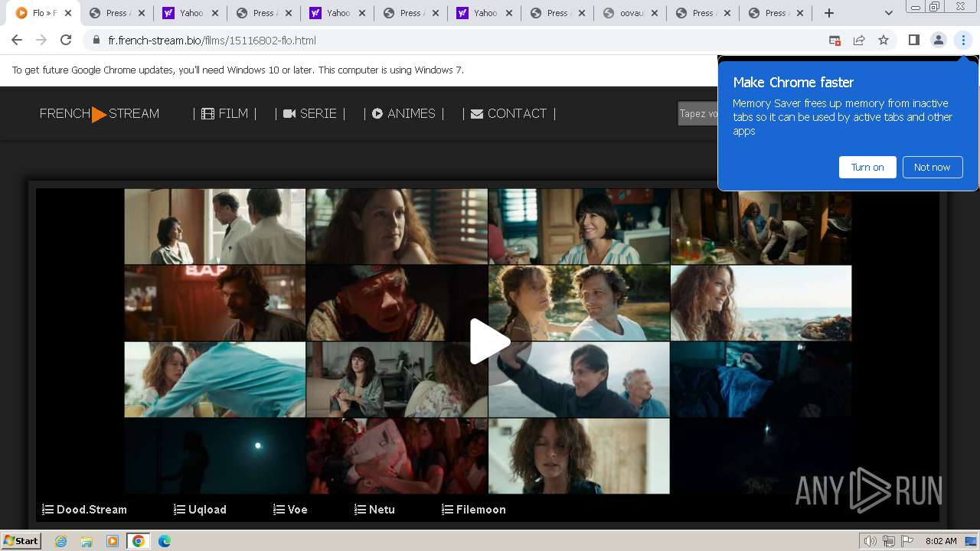
Task: Choose the Netu player
Action: click(374, 509)
